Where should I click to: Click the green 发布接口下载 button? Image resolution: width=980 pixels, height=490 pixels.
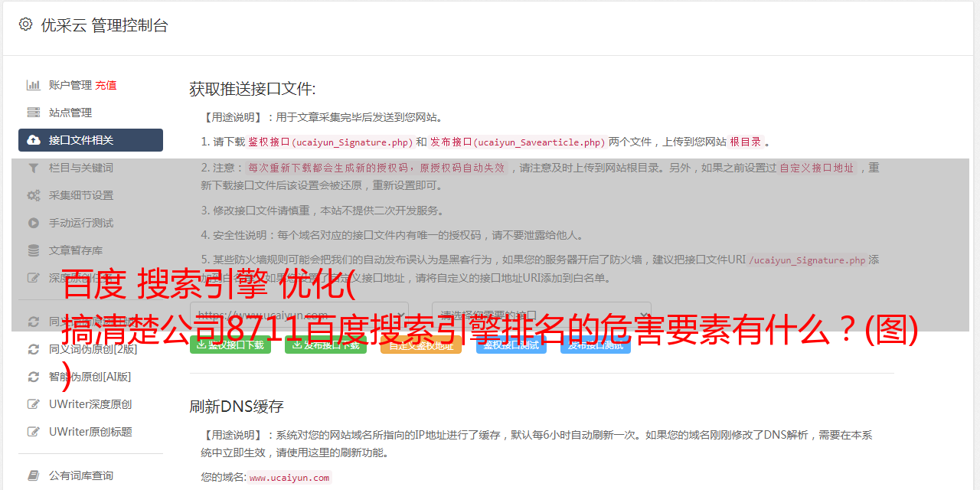[x=325, y=345]
